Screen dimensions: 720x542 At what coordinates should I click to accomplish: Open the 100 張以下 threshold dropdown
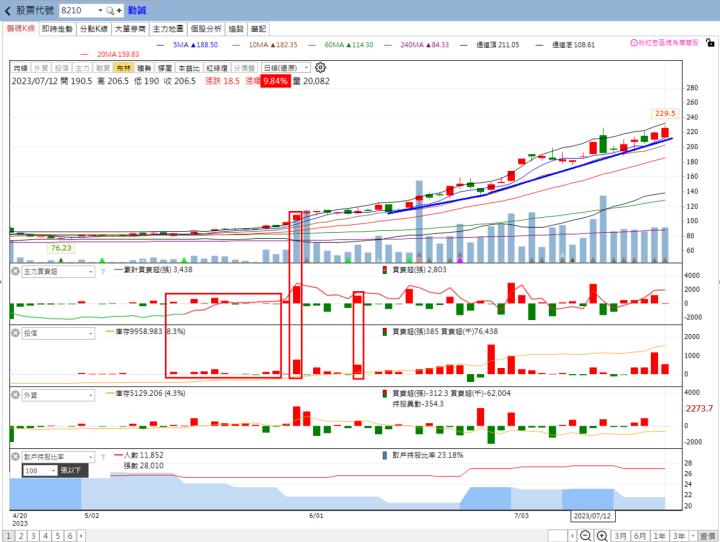click(x=40, y=470)
